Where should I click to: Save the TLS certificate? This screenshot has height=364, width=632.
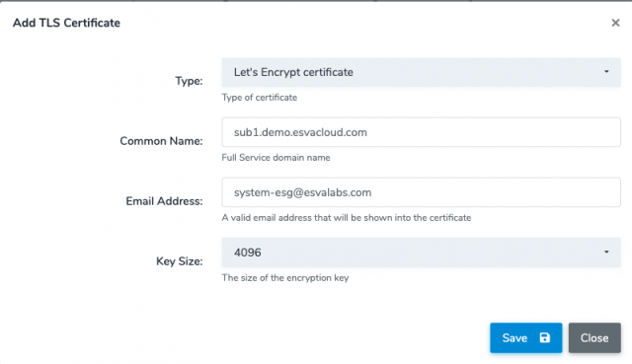(526, 337)
